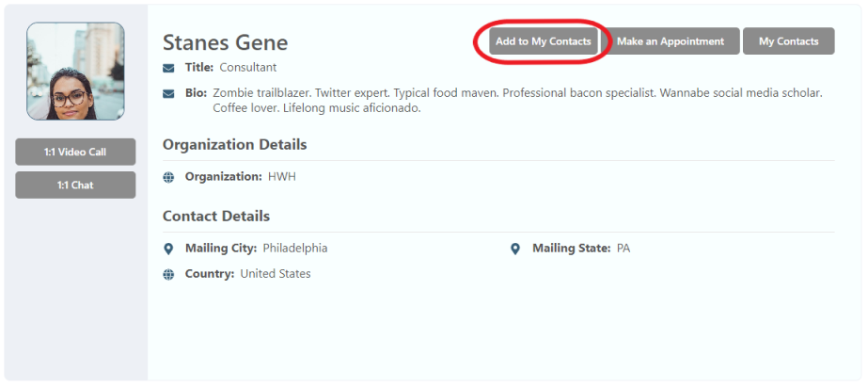Click the United States country value
The width and height of the screenshot is (868, 387).
(x=276, y=274)
